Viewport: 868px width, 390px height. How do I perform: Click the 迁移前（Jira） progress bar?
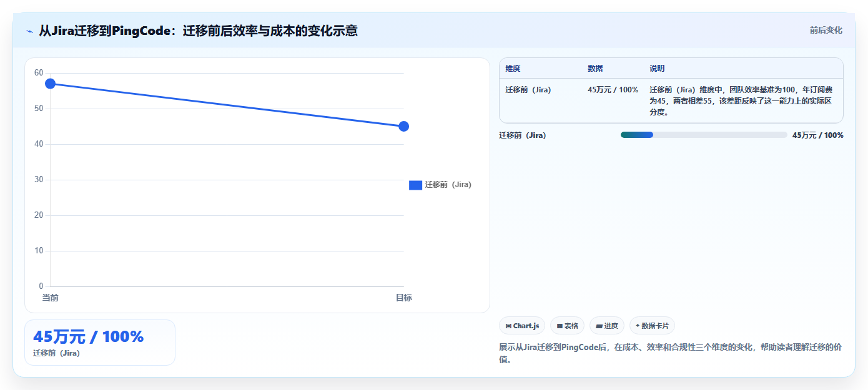coord(704,135)
